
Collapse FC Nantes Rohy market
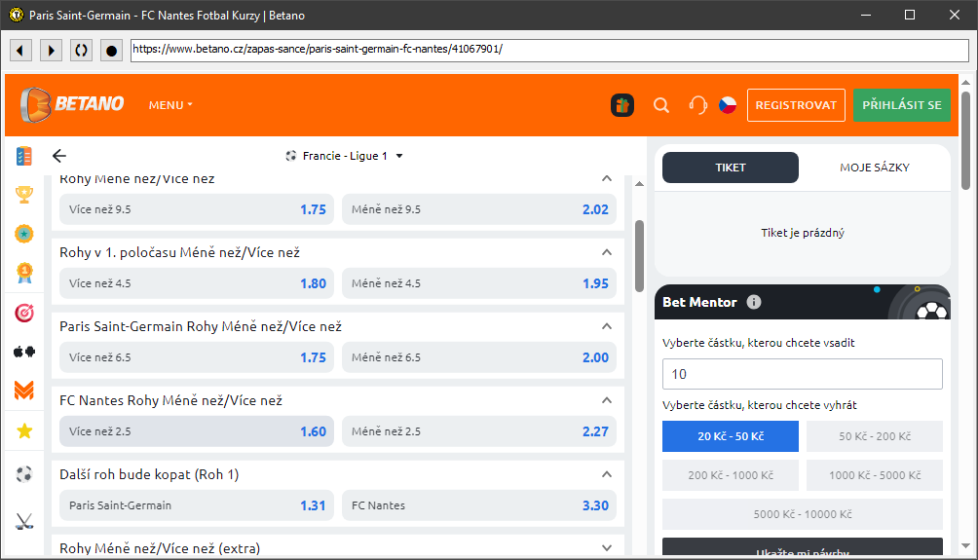coord(606,400)
